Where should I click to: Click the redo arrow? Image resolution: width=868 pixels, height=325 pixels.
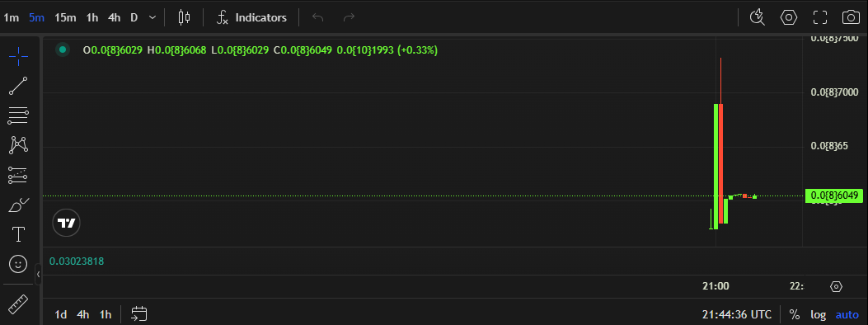[349, 17]
